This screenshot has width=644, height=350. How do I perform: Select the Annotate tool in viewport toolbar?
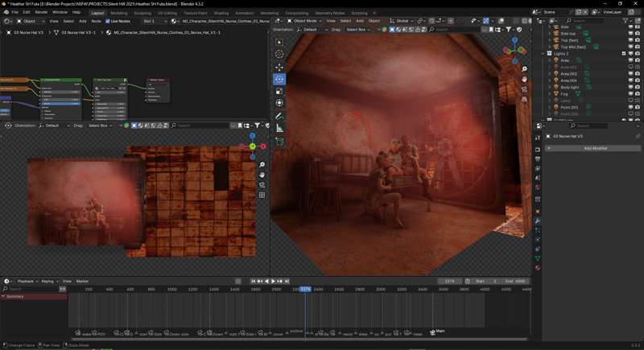[279, 116]
